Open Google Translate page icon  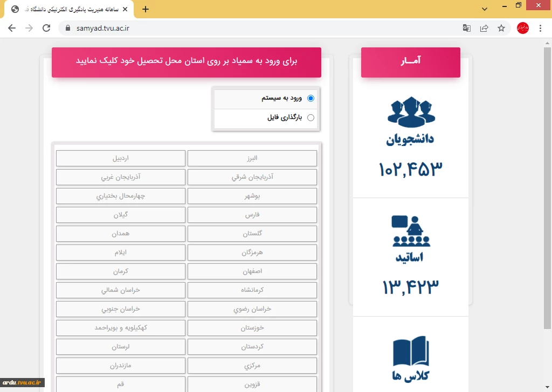pos(466,28)
